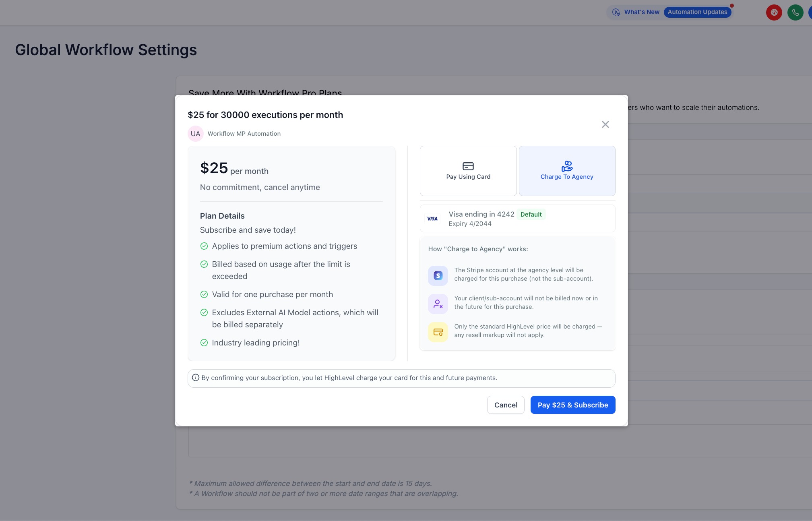Click the info icon beside subscription notice
Viewport: 812px width, 521px height.
coord(196,378)
